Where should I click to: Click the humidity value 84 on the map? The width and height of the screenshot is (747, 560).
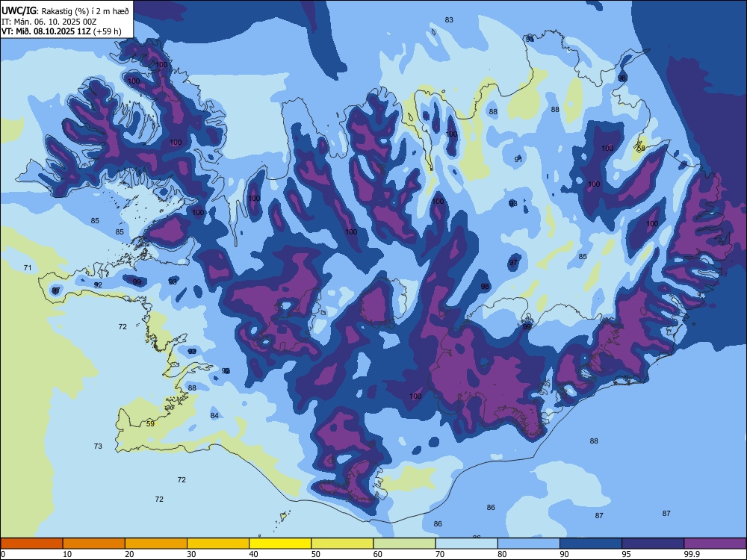(214, 416)
